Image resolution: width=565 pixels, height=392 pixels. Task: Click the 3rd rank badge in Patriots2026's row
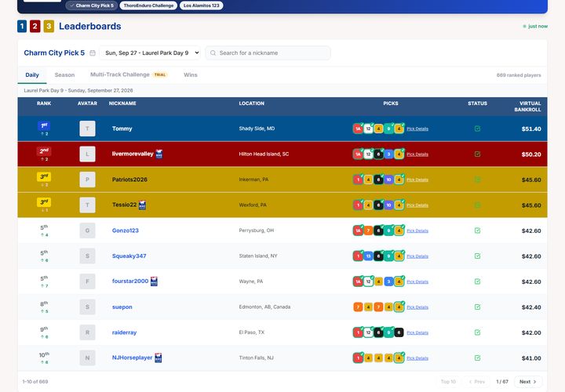(x=44, y=176)
